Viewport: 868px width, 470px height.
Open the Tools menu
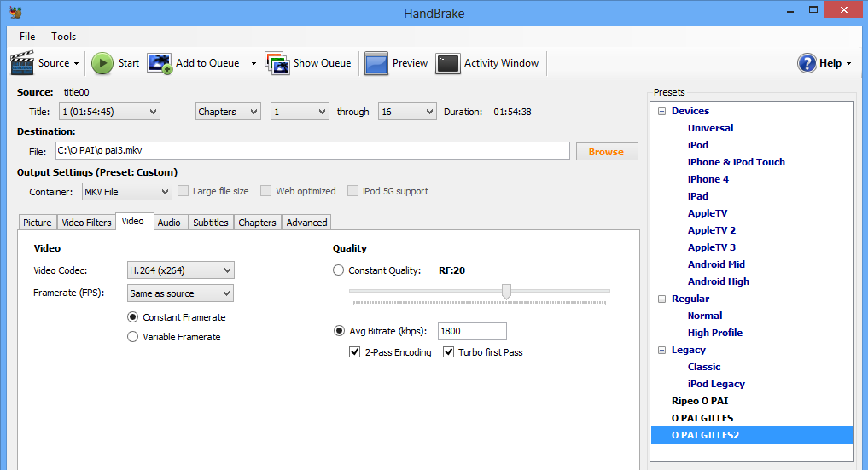pyautogui.click(x=64, y=37)
